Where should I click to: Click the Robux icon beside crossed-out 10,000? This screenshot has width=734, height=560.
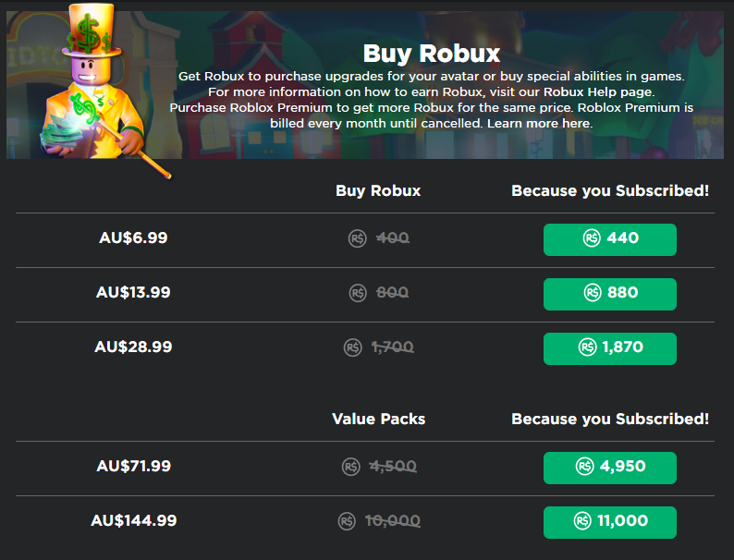pos(347,521)
